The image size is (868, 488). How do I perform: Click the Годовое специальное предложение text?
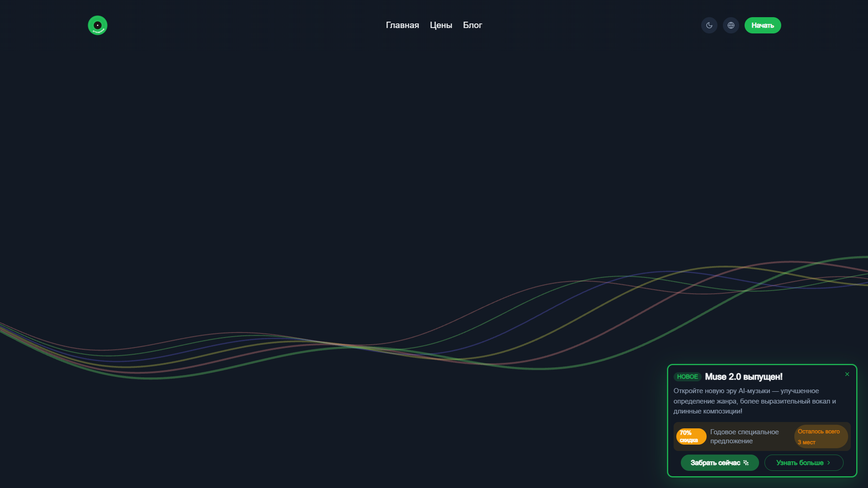[x=745, y=436]
